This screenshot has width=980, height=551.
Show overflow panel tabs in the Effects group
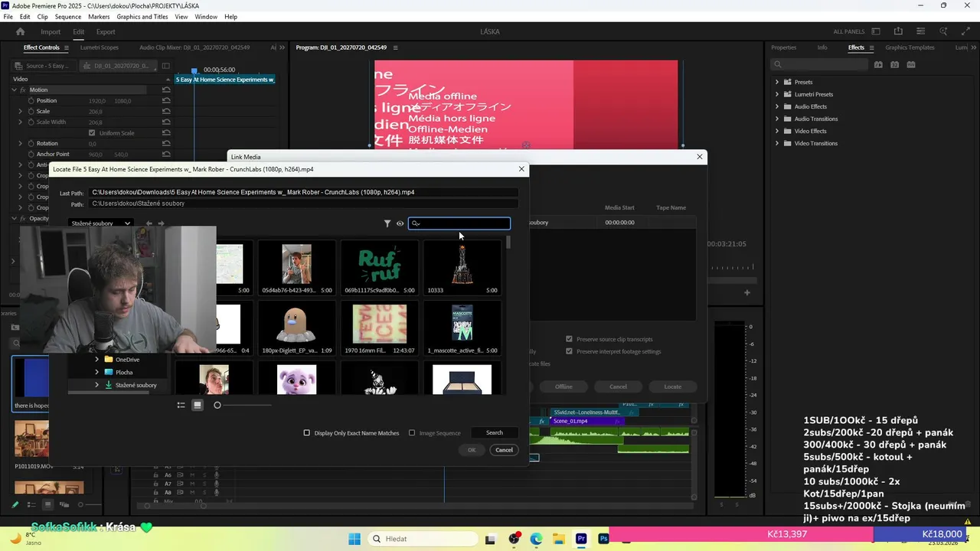pyautogui.click(x=973, y=47)
